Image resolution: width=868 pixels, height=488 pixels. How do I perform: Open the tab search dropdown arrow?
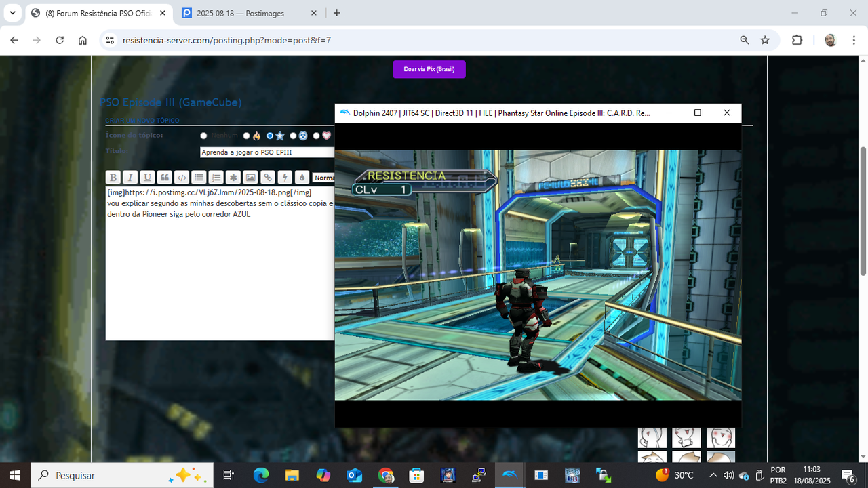click(12, 13)
